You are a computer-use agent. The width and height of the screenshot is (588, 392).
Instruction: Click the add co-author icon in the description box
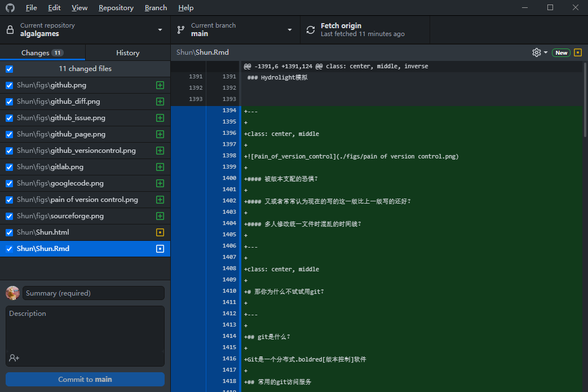[14, 358]
